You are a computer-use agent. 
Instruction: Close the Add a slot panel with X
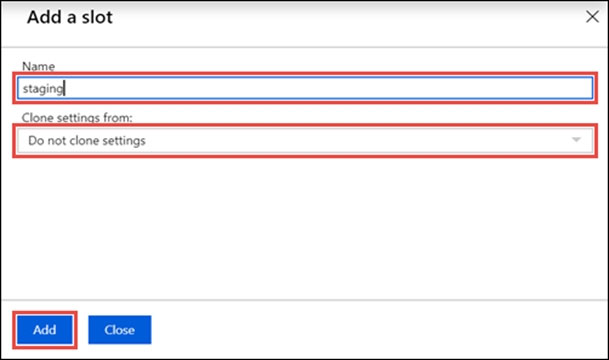tap(592, 17)
